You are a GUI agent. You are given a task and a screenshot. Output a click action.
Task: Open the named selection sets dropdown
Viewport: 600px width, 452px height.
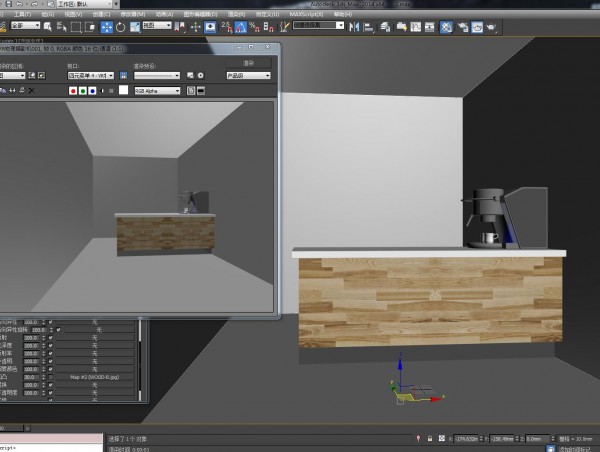(x=318, y=25)
